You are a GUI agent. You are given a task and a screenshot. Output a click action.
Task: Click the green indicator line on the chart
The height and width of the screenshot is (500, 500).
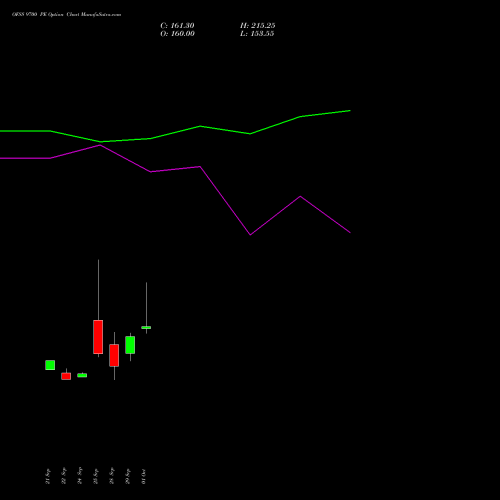[x=200, y=126]
